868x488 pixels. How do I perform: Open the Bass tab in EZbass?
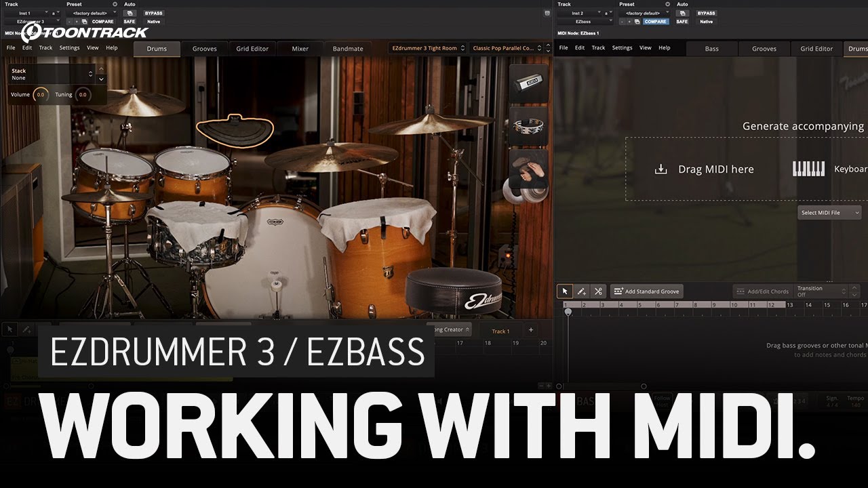(711, 49)
